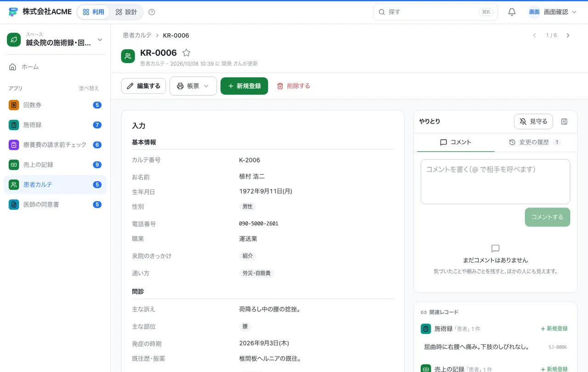Click the 施術録 sidebar app icon
This screenshot has height=372, width=588.
[x=14, y=125]
